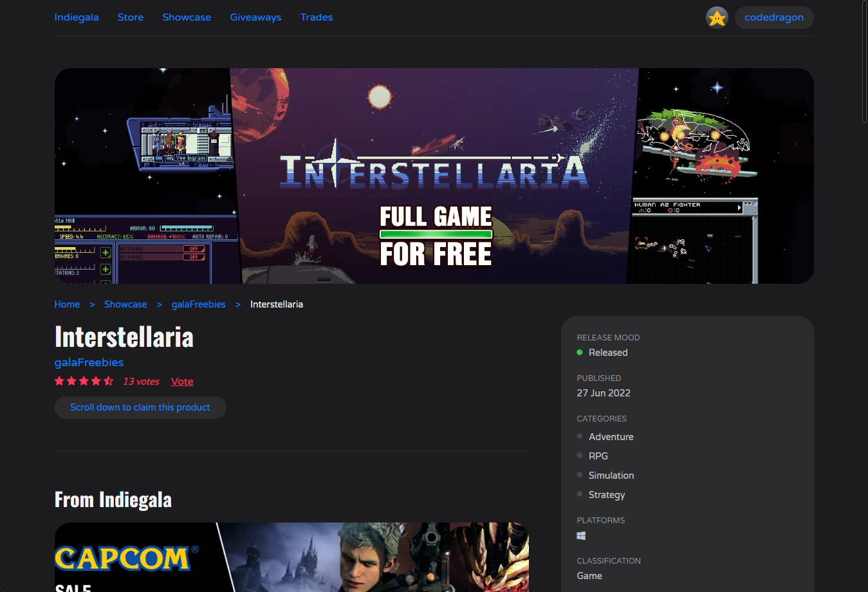This screenshot has height=592, width=868.
Task: Click Scroll down to claim this product
Action: 140,407
